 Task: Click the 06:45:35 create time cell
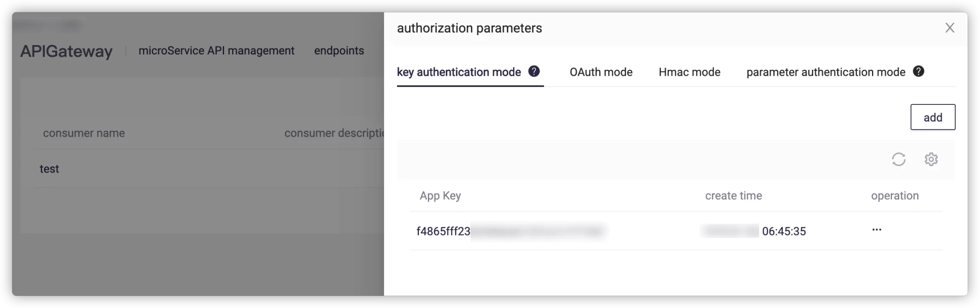pyautogui.click(x=783, y=231)
